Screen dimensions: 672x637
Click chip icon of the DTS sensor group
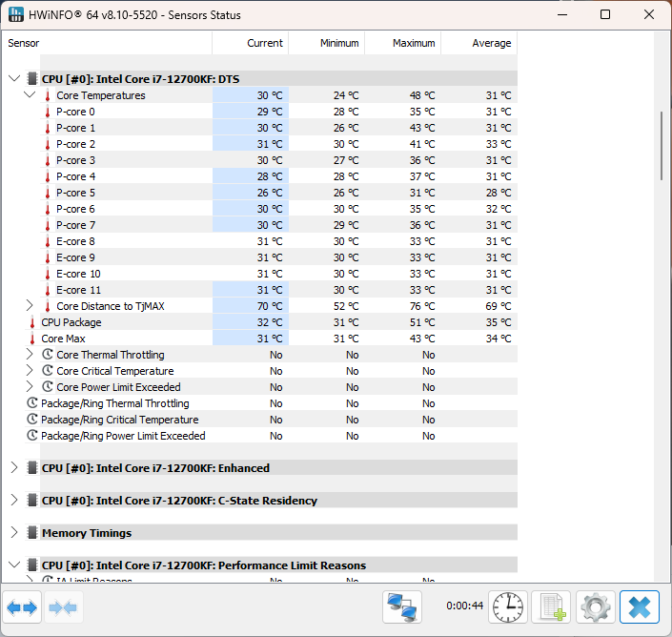31,79
